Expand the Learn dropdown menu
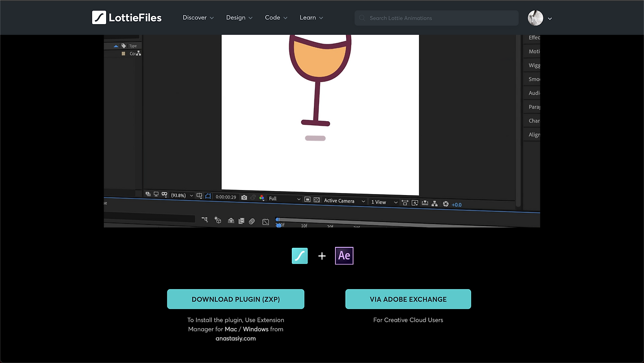This screenshot has height=363, width=644. point(311,18)
